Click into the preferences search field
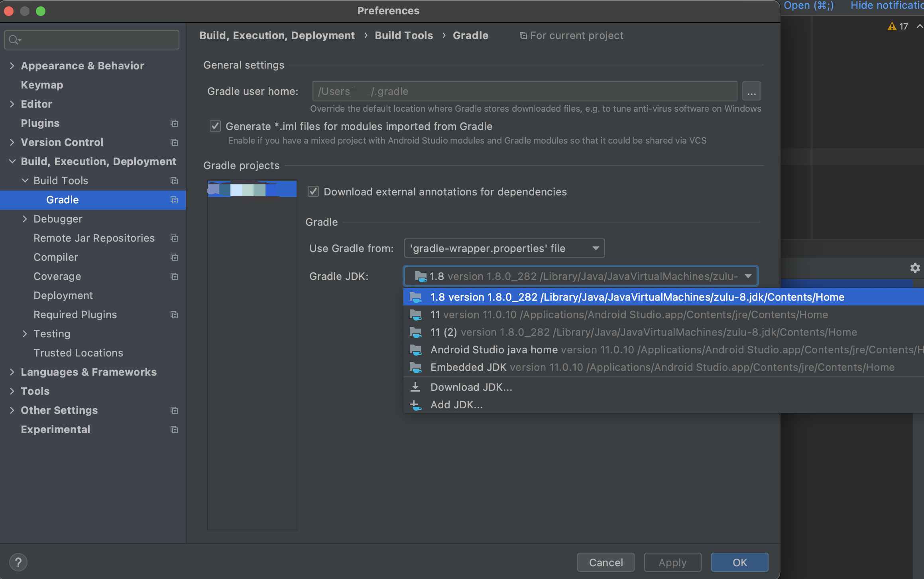The height and width of the screenshot is (579, 924). click(92, 40)
